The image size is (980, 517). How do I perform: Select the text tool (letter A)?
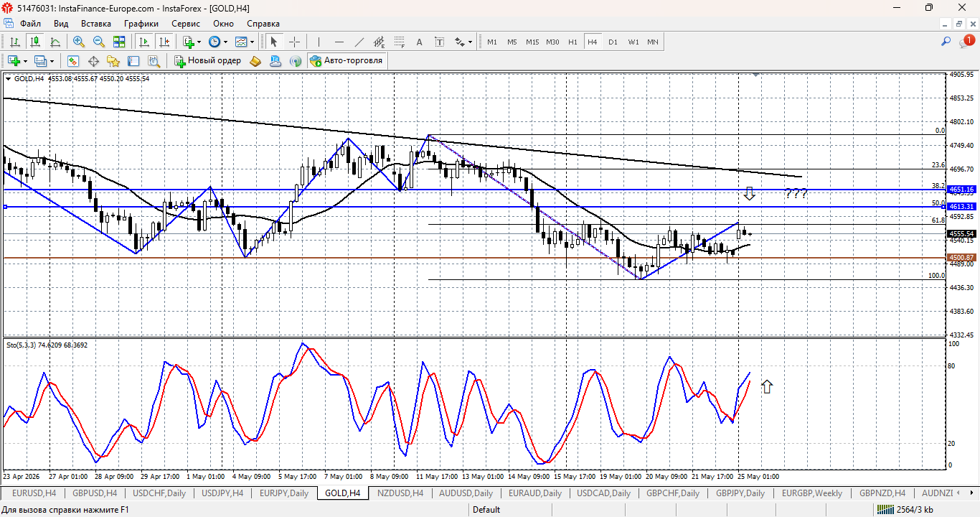420,42
